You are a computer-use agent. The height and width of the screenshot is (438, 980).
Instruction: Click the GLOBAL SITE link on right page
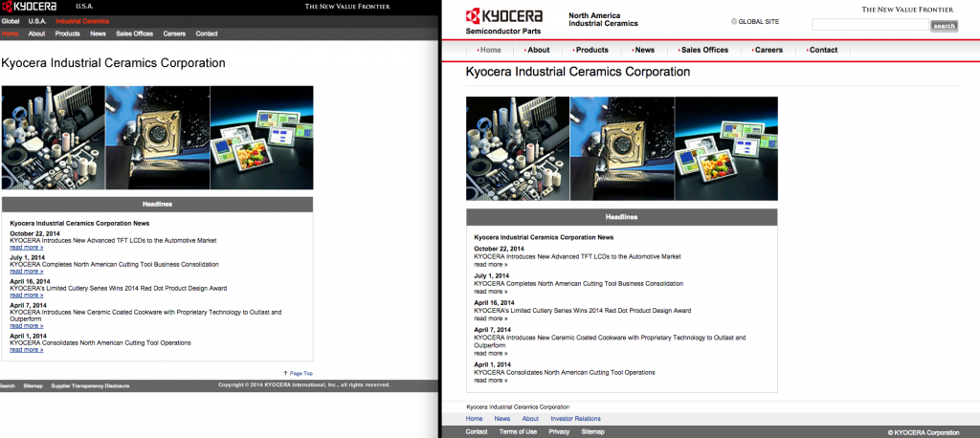[x=759, y=22]
